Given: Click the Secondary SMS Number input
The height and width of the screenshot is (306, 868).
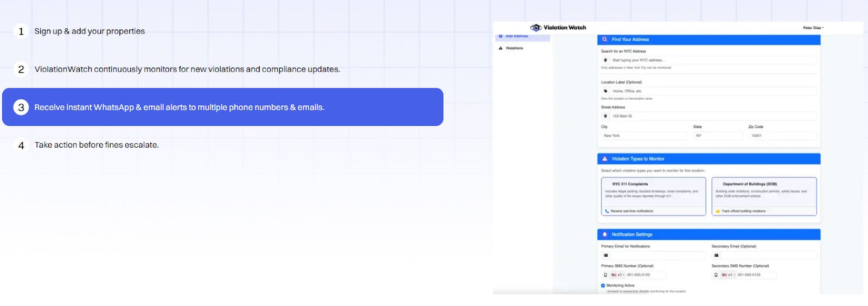Looking at the screenshot, I should [x=755, y=275].
